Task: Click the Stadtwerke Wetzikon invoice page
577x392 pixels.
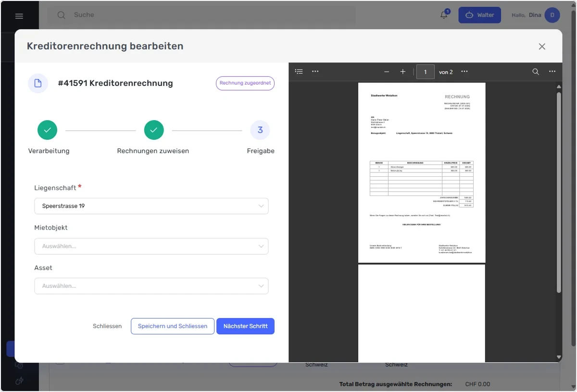Action: [422, 173]
